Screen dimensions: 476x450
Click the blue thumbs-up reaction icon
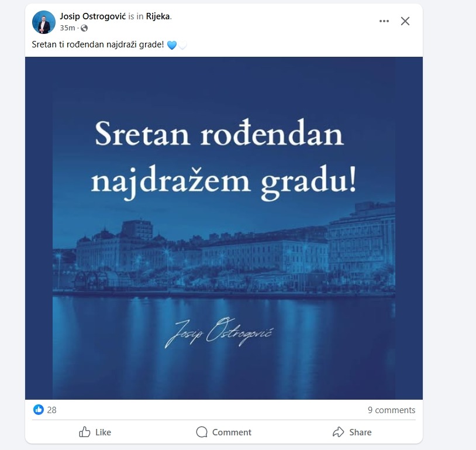pos(39,410)
